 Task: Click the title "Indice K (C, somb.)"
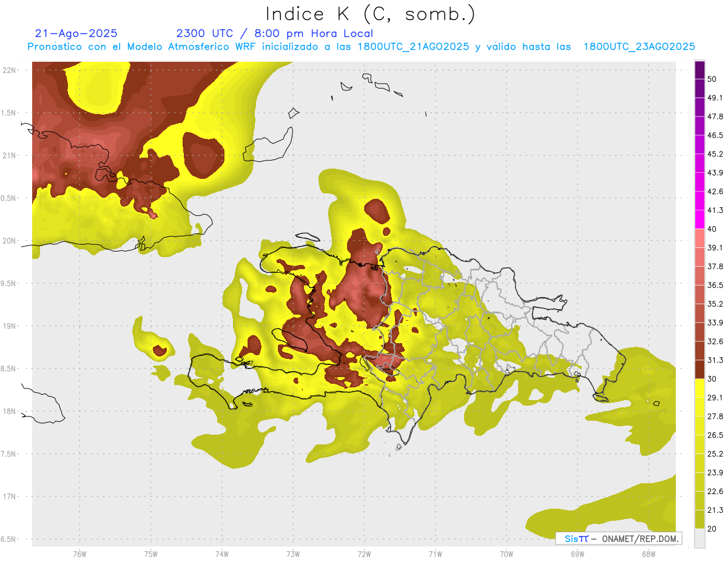point(371,14)
